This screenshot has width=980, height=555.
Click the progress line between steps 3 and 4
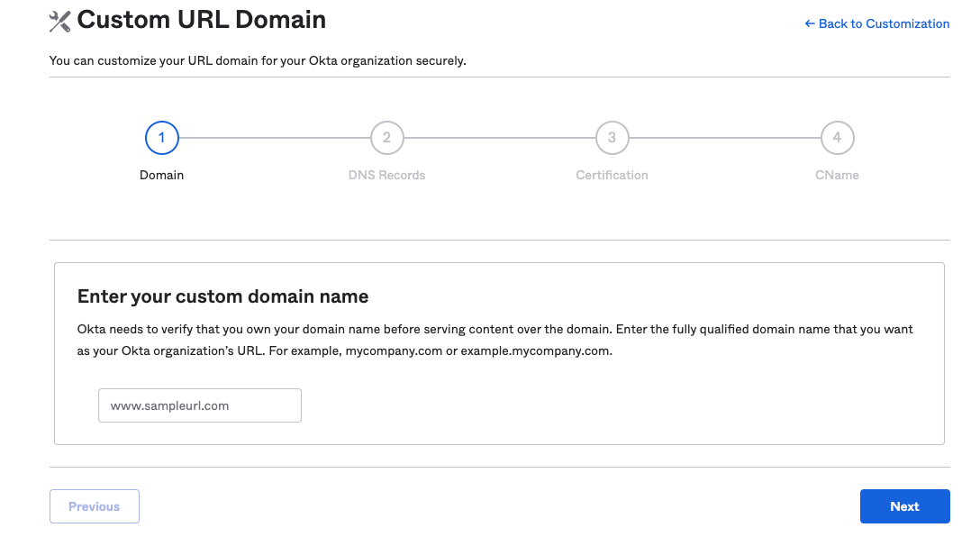tap(724, 138)
